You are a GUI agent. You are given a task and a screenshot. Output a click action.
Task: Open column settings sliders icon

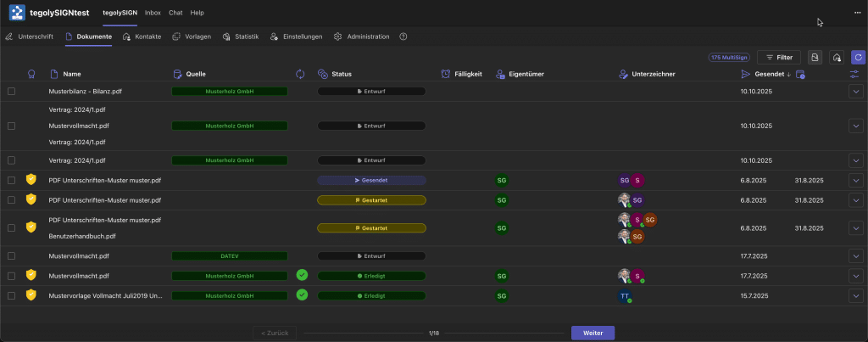854,74
